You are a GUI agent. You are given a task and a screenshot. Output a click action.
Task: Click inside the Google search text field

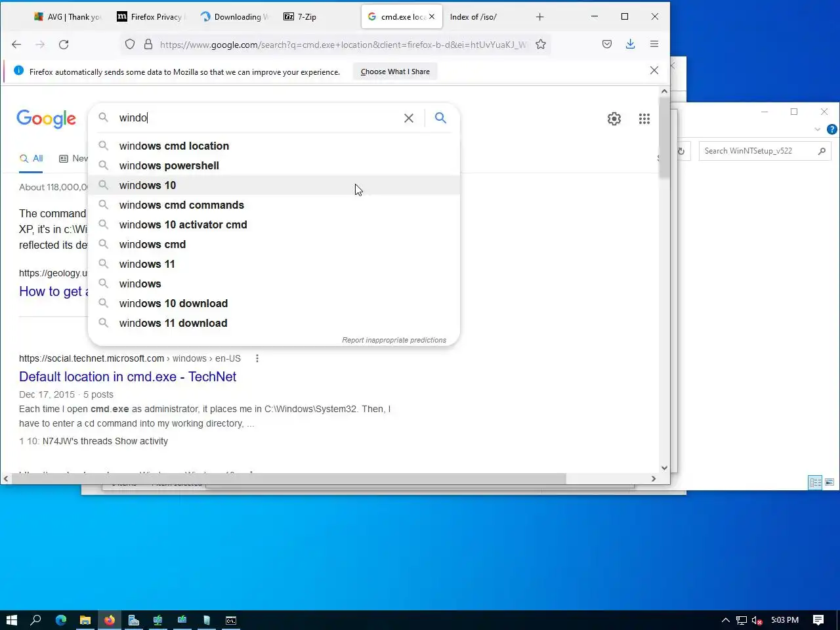259,118
